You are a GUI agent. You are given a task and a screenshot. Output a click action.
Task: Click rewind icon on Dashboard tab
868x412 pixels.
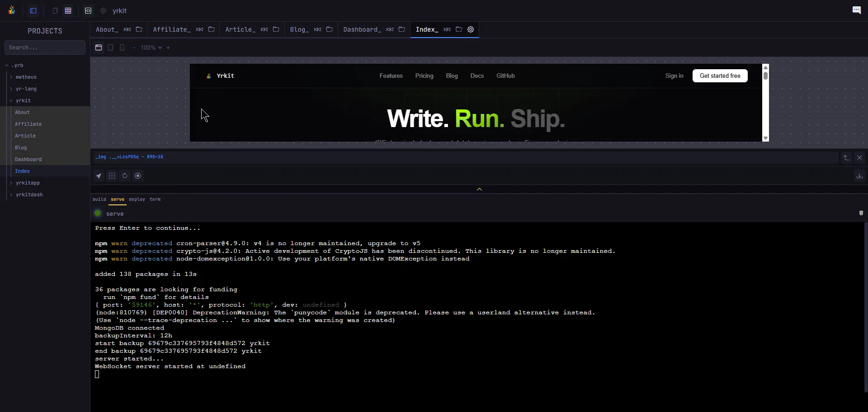click(390, 29)
